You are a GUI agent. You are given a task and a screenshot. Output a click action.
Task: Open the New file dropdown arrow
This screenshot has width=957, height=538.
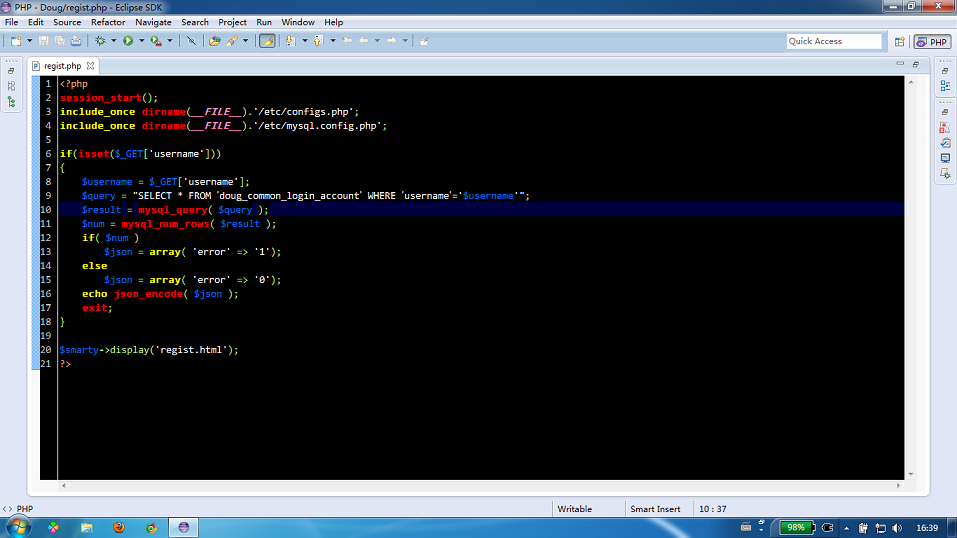[x=29, y=41]
